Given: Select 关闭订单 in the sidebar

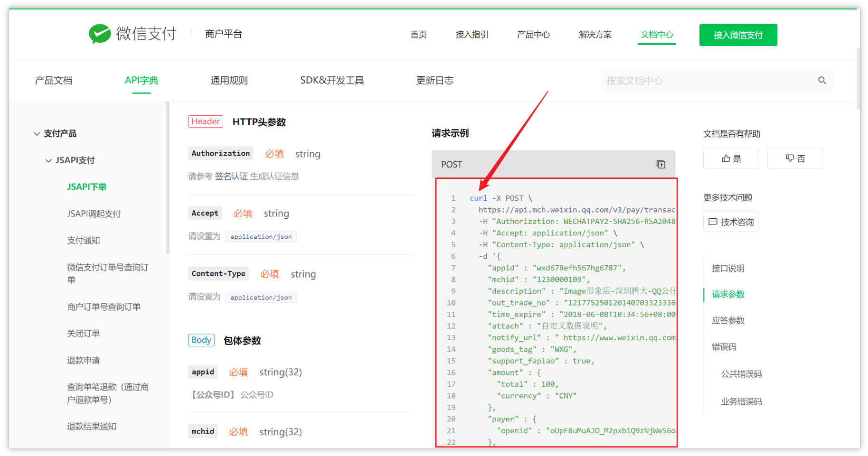Looking at the screenshot, I should pos(84,334).
